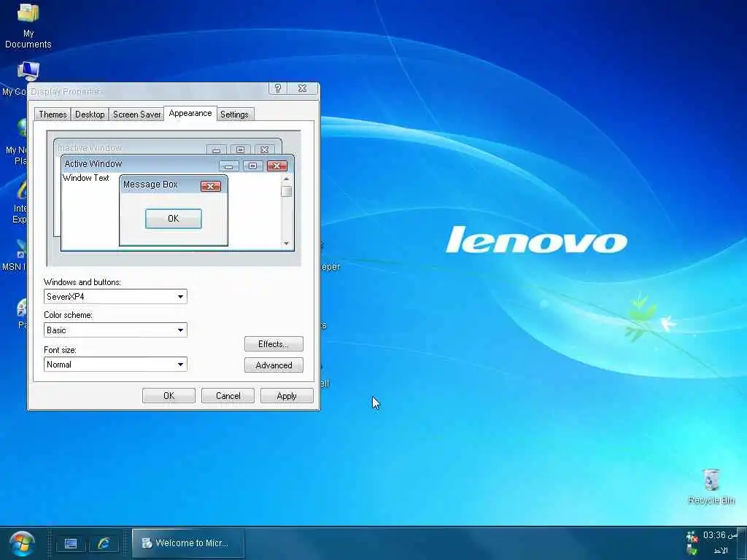The width and height of the screenshot is (747, 560).
Task: Click the security shield tray icon
Action: point(692,551)
